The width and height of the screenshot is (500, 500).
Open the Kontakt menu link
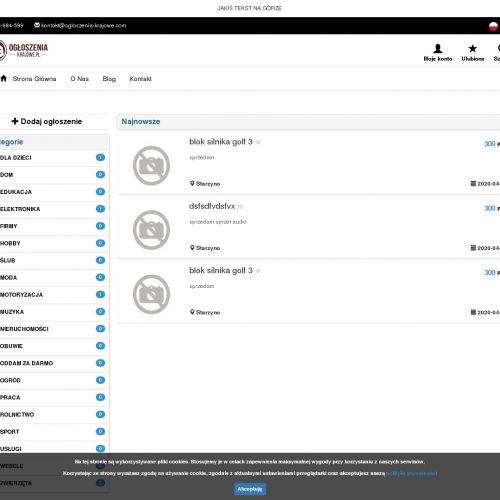pos(140,79)
